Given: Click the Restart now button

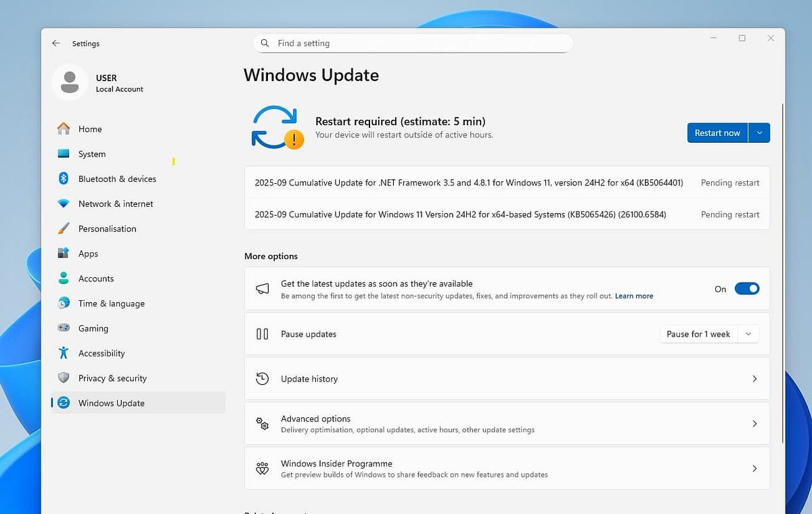Looking at the screenshot, I should coord(717,133).
